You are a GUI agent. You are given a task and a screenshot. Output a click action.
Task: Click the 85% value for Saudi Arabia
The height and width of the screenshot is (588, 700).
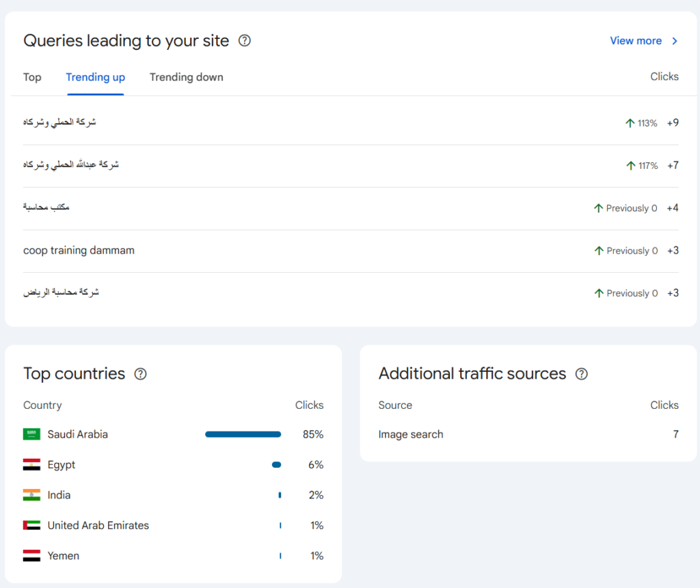click(x=313, y=434)
